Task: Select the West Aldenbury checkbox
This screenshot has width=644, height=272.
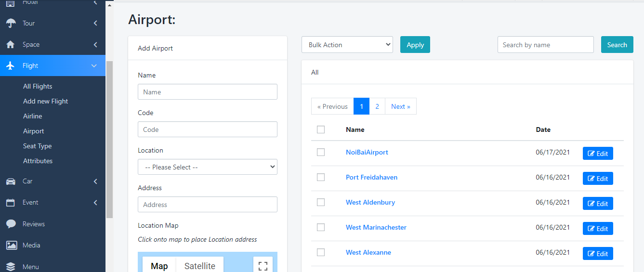Action: [321, 202]
